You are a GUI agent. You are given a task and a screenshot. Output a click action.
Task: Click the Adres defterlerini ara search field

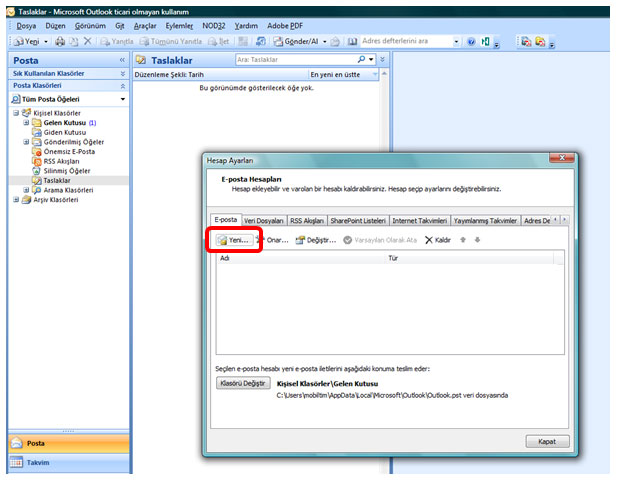point(406,41)
